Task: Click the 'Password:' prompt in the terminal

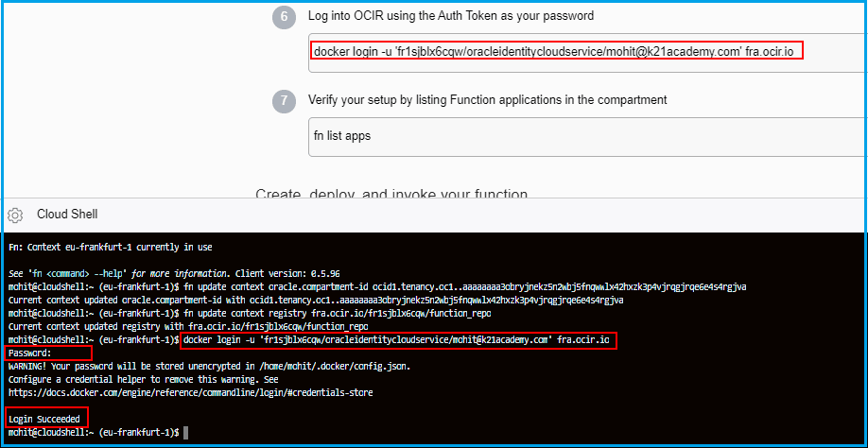Action: click(29, 353)
